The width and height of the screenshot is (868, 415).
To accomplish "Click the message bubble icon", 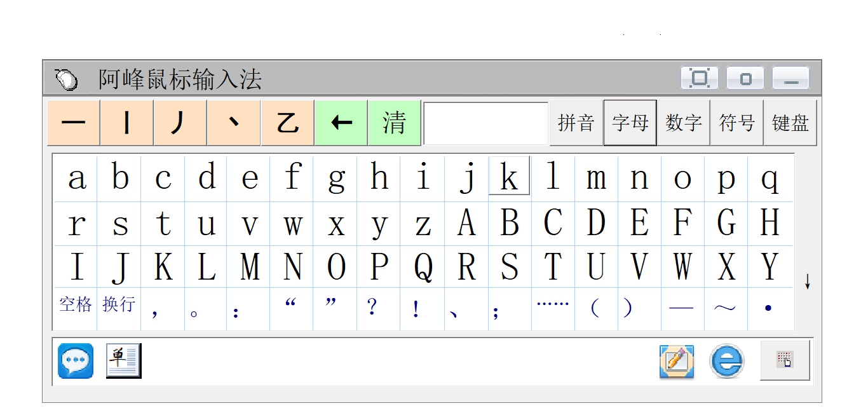I will tap(74, 361).
